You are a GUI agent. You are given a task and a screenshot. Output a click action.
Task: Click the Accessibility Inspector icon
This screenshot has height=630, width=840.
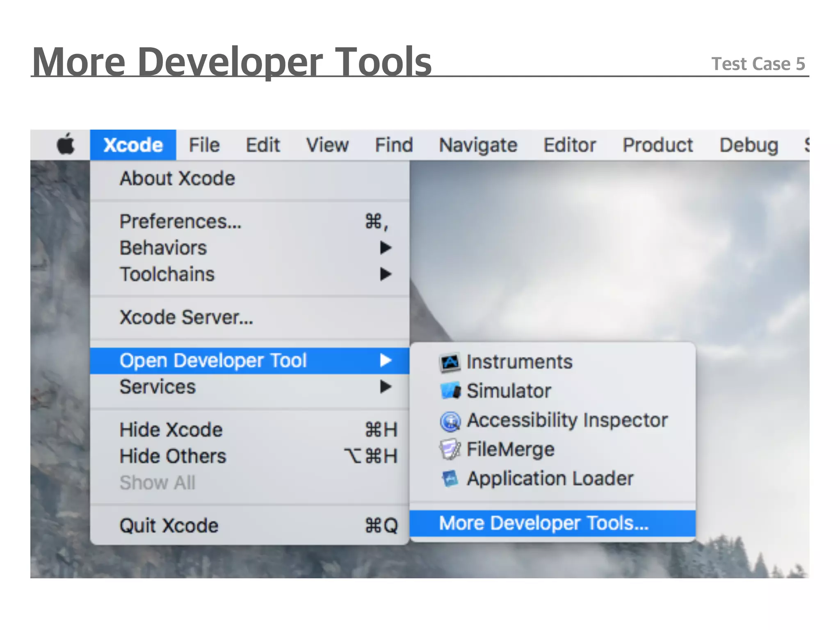click(450, 421)
